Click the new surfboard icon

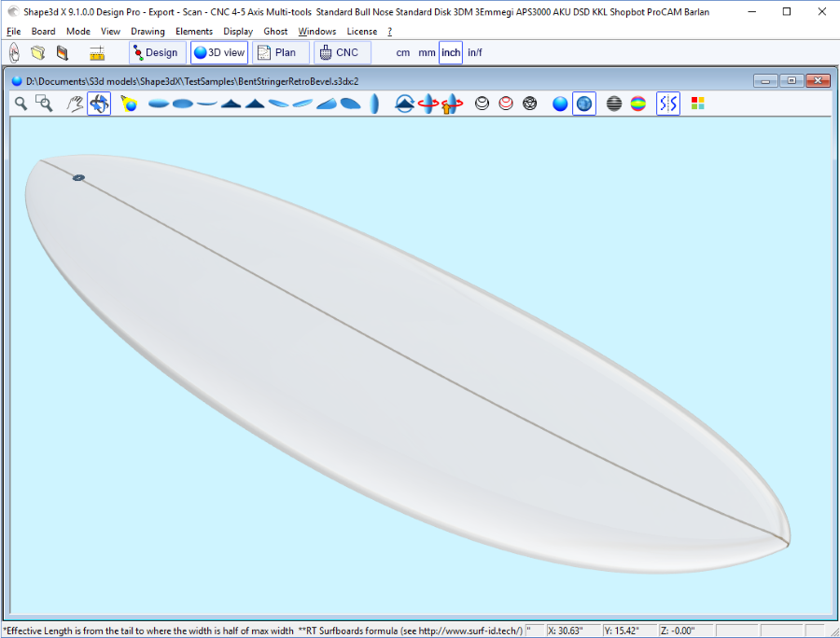click(14, 53)
